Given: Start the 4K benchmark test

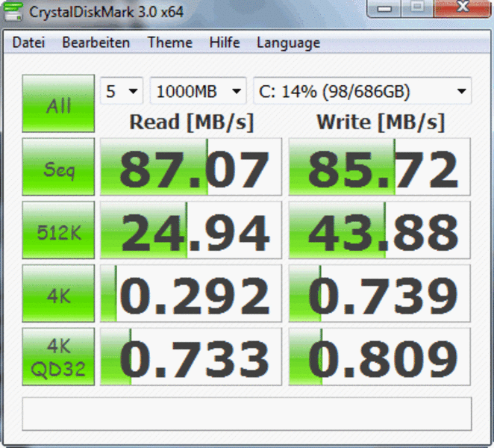Looking at the screenshot, I should click(x=58, y=293).
